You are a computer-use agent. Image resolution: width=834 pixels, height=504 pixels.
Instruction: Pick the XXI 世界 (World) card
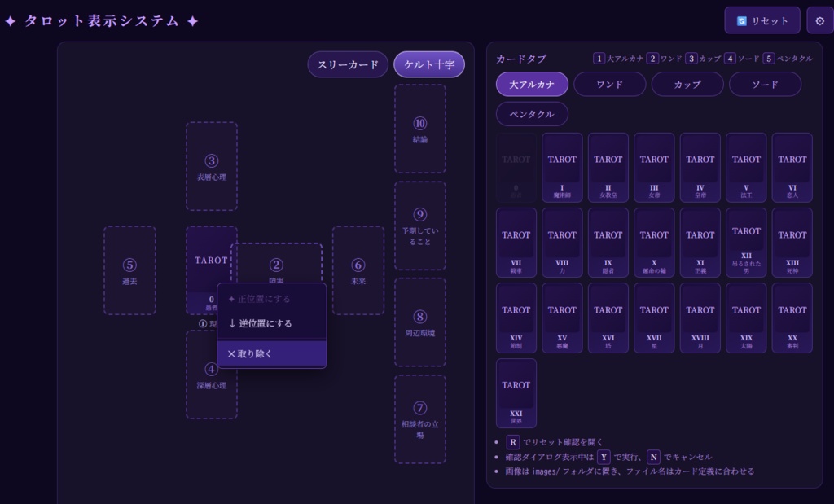(x=516, y=392)
